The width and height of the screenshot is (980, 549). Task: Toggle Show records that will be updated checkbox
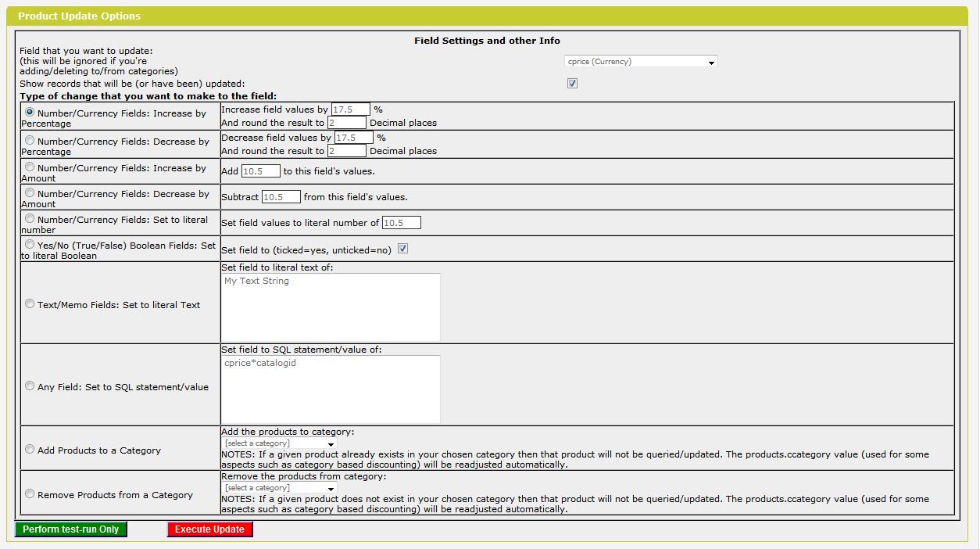click(x=572, y=83)
